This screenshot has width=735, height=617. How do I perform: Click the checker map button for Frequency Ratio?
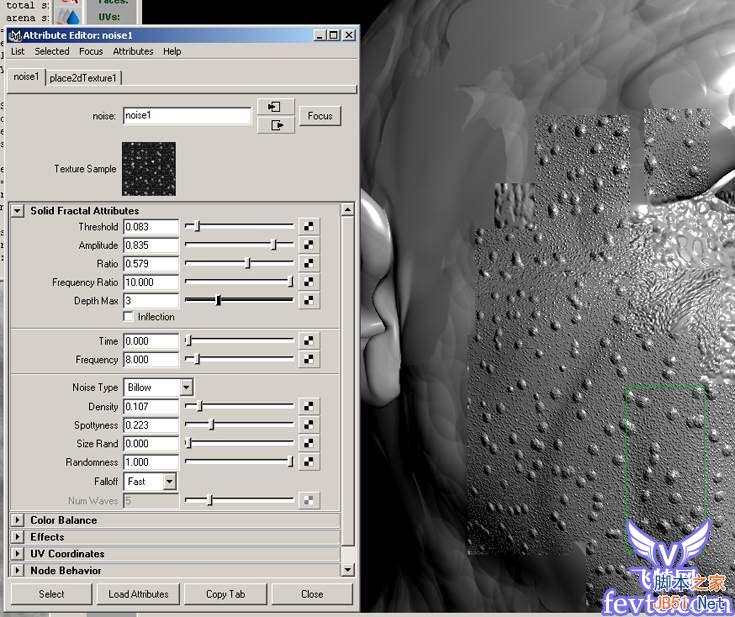pos(308,282)
